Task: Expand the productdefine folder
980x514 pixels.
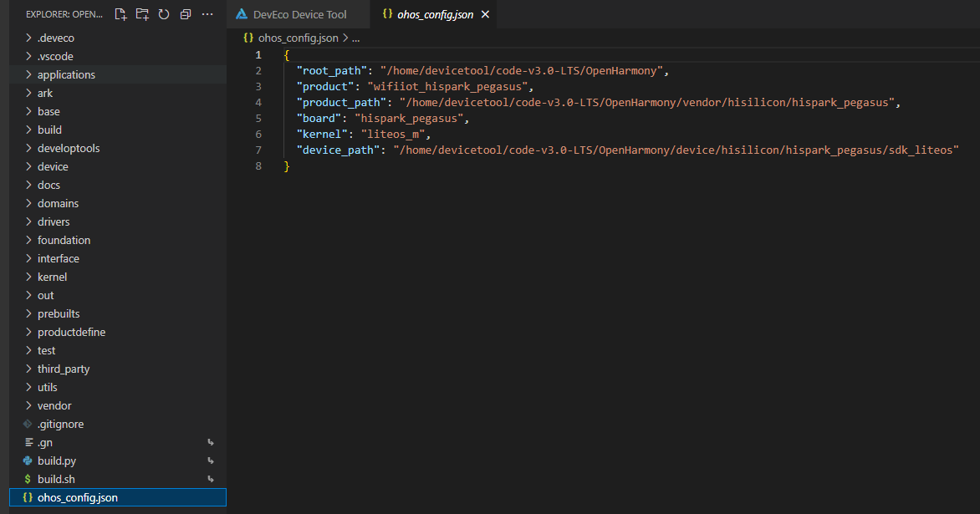Action: tap(118, 333)
